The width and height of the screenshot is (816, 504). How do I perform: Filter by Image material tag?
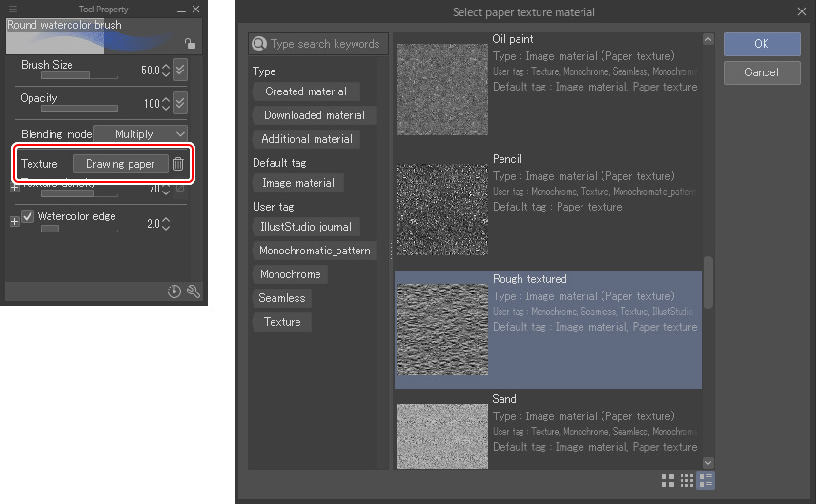298,183
